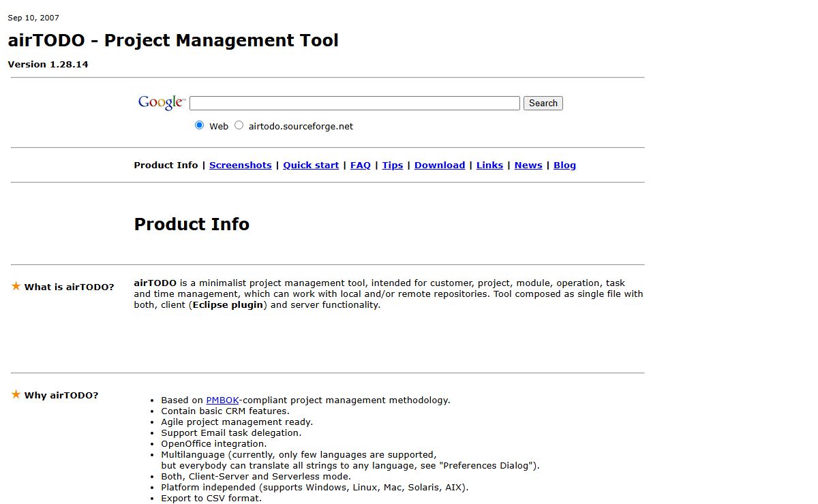
Task: Click the Platform independed bullet
Action: [315, 487]
